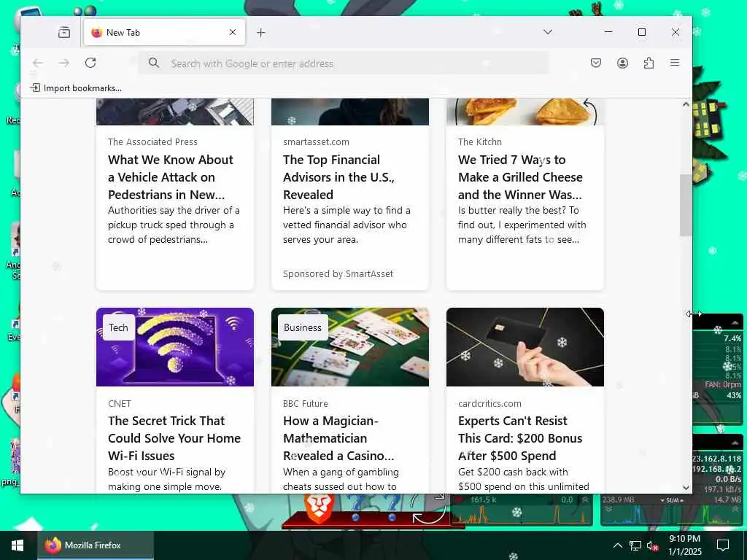
Task: Reload the current page
Action: (90, 63)
